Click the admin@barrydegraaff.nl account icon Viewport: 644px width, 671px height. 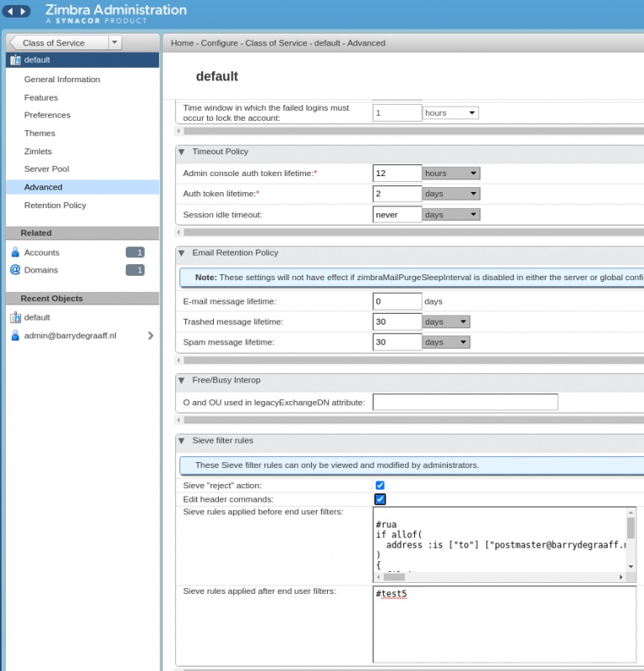tap(14, 335)
